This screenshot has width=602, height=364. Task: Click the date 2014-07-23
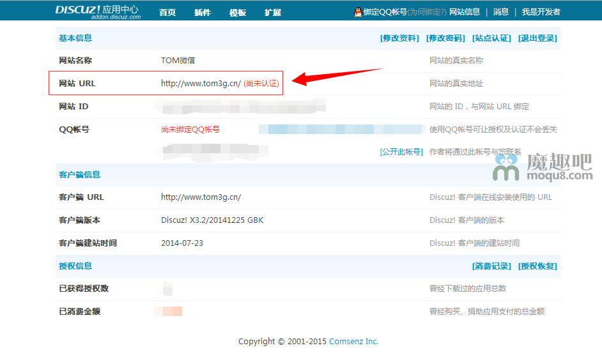tap(182, 243)
